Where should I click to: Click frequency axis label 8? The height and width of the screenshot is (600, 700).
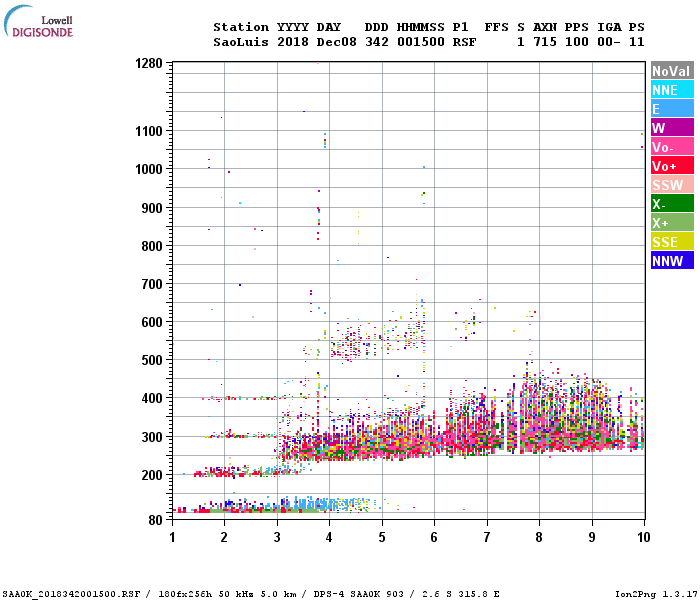pyautogui.click(x=539, y=537)
